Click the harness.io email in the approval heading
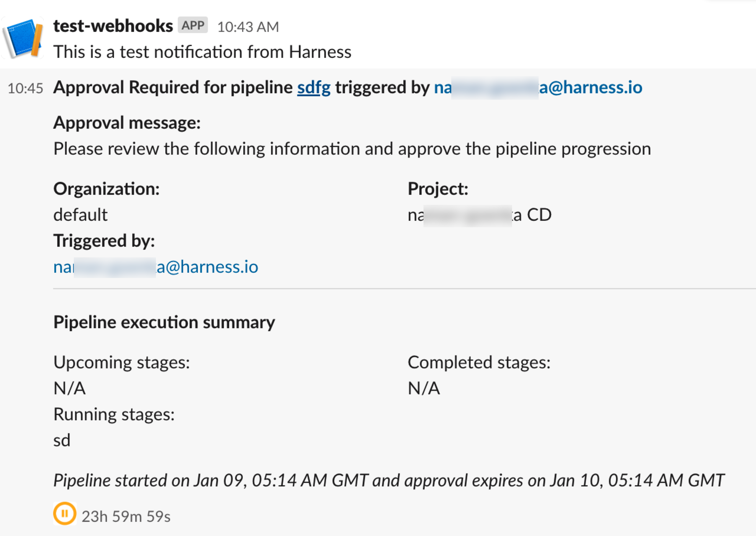756x536 pixels. click(x=538, y=88)
